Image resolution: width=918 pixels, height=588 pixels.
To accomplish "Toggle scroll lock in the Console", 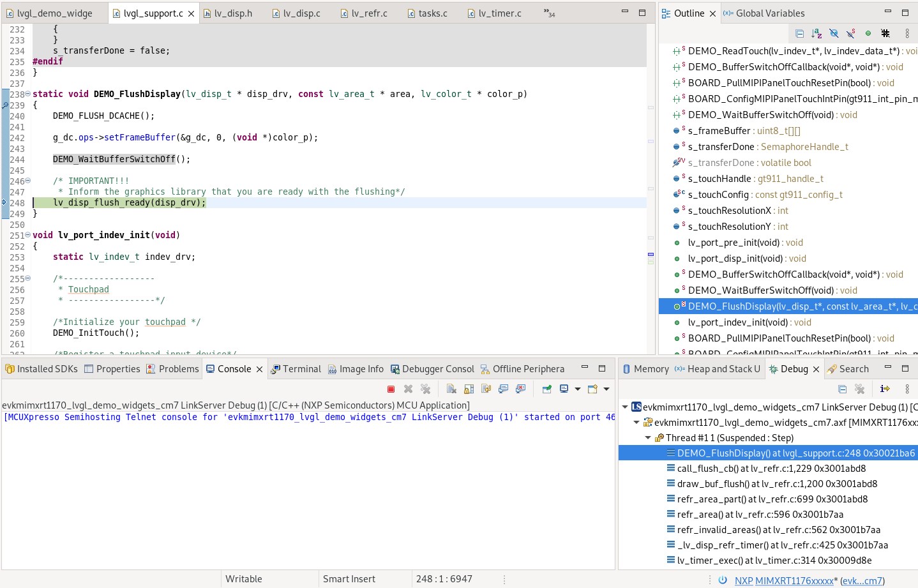I will [469, 389].
